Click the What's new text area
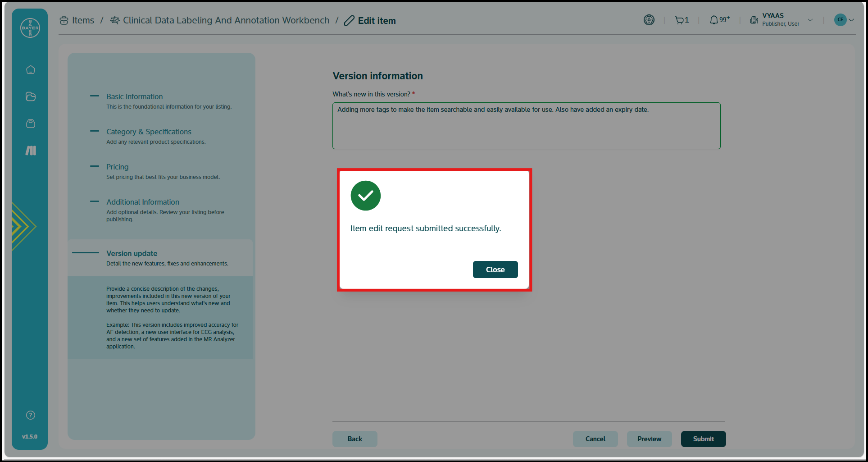Screen dimensions: 868x462 coord(526,126)
